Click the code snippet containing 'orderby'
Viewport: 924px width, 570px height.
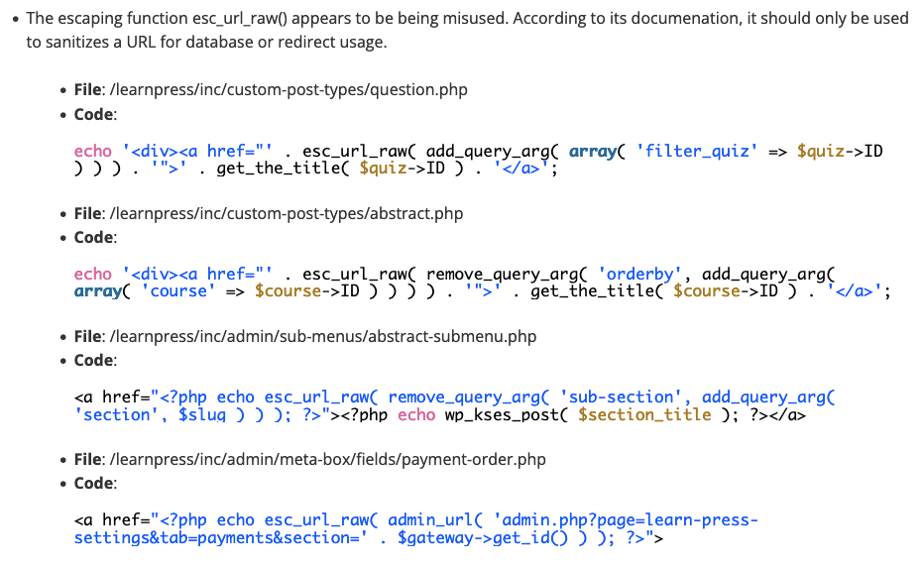coord(482,283)
